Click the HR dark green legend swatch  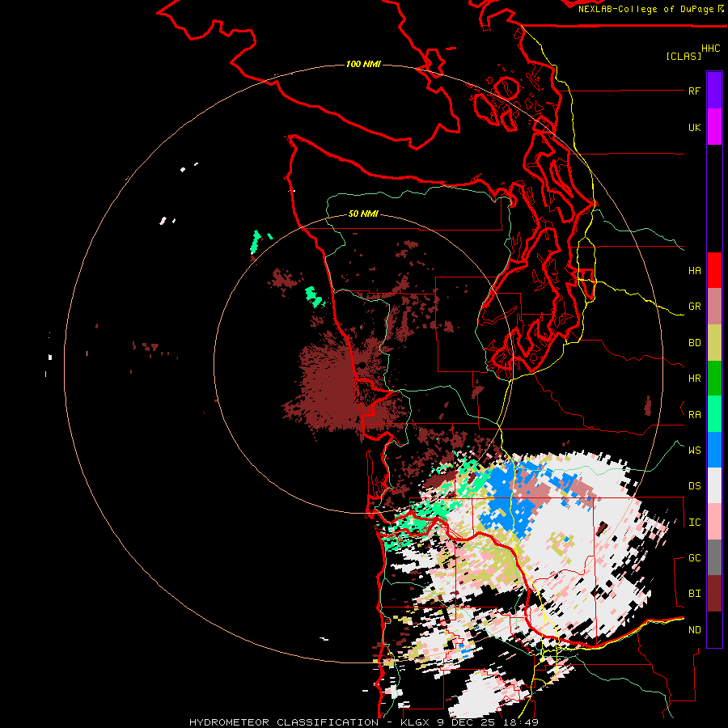(714, 379)
